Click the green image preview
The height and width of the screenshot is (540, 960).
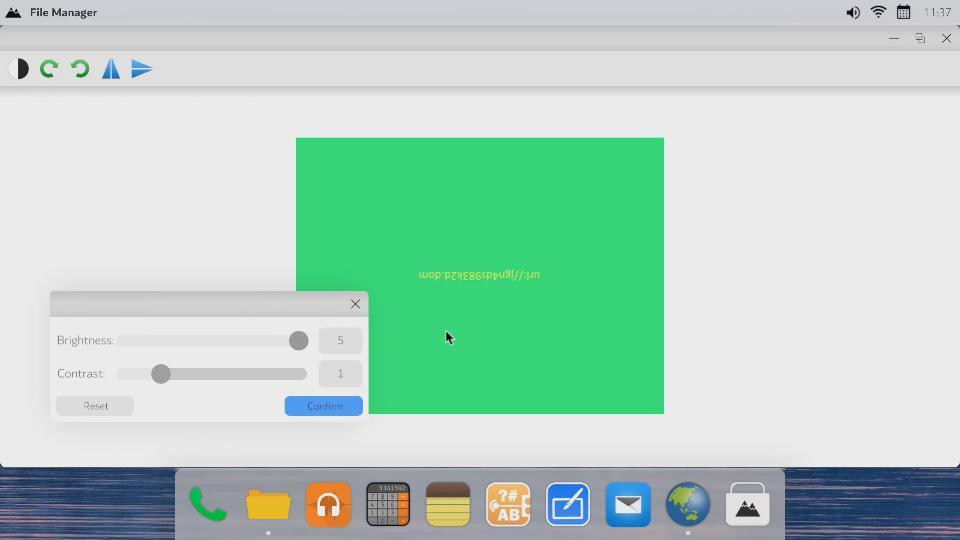[x=480, y=276]
